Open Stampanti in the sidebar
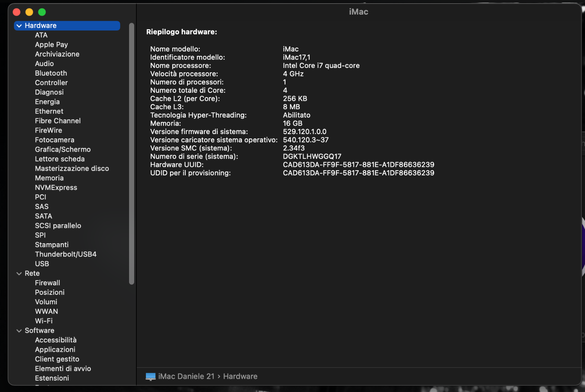Image resolution: width=585 pixels, height=392 pixels. [52, 245]
